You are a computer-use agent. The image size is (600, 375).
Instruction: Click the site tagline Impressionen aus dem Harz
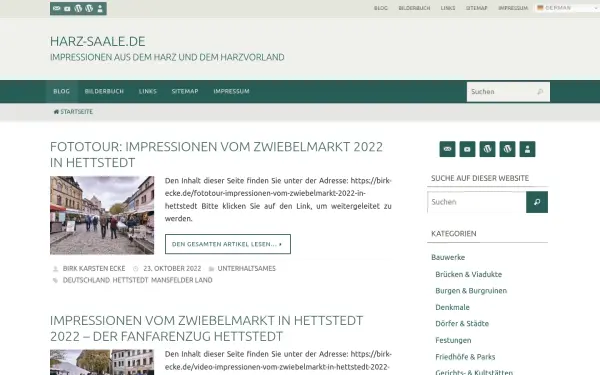click(x=167, y=57)
